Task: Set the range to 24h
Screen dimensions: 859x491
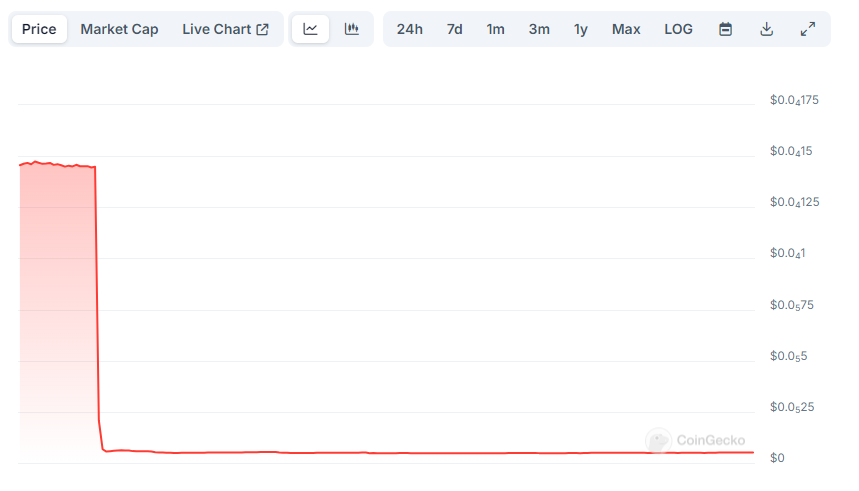Action: 410,29
